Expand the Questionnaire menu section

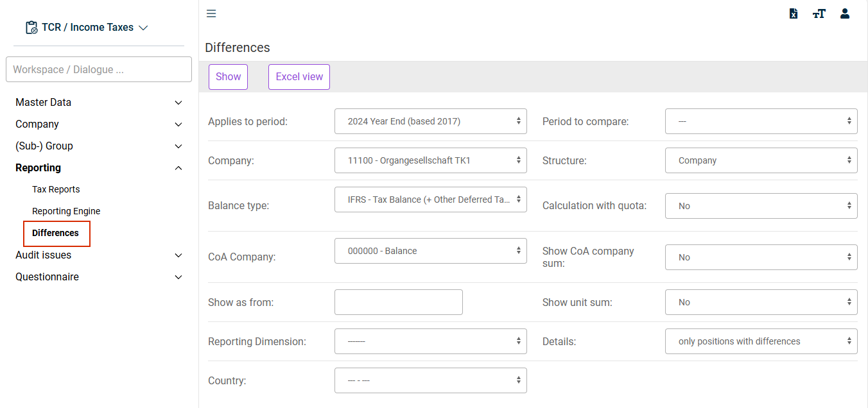click(x=99, y=277)
